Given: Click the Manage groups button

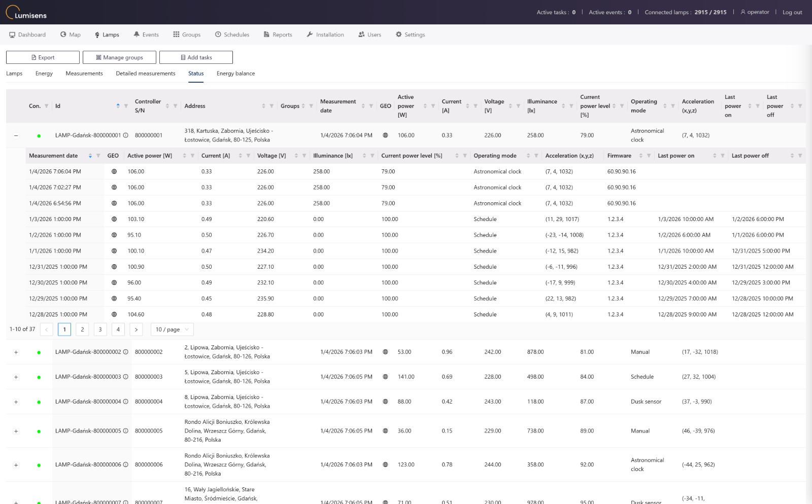Looking at the screenshot, I should 119,57.
